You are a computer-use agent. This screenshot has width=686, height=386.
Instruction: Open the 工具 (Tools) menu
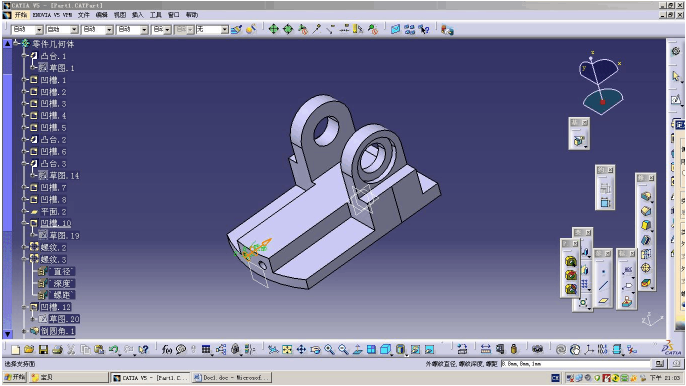[x=156, y=15]
